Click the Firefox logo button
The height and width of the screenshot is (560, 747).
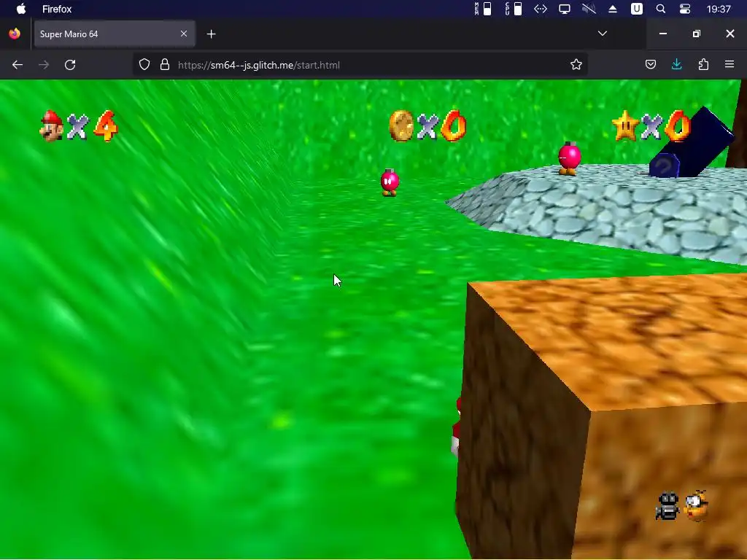(15, 34)
